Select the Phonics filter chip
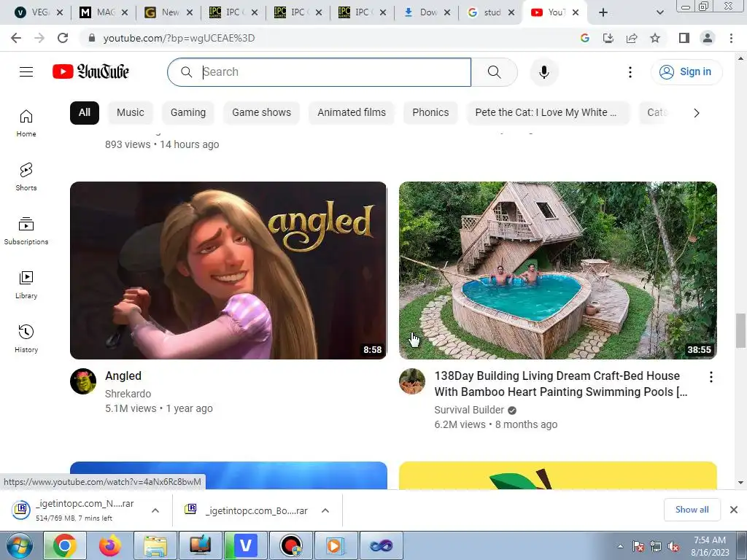This screenshot has height=560, width=747. [430, 112]
